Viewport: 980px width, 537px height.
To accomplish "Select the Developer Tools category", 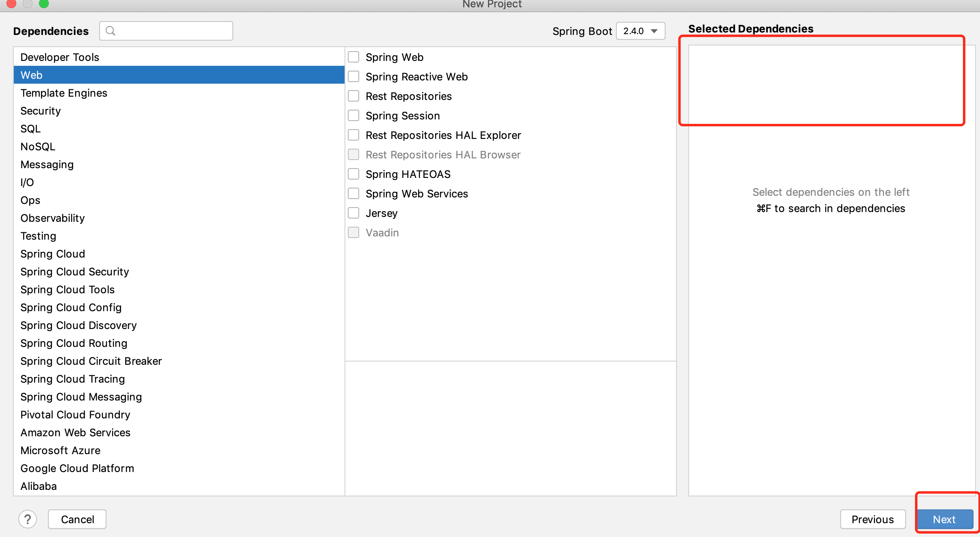I will pyautogui.click(x=60, y=57).
